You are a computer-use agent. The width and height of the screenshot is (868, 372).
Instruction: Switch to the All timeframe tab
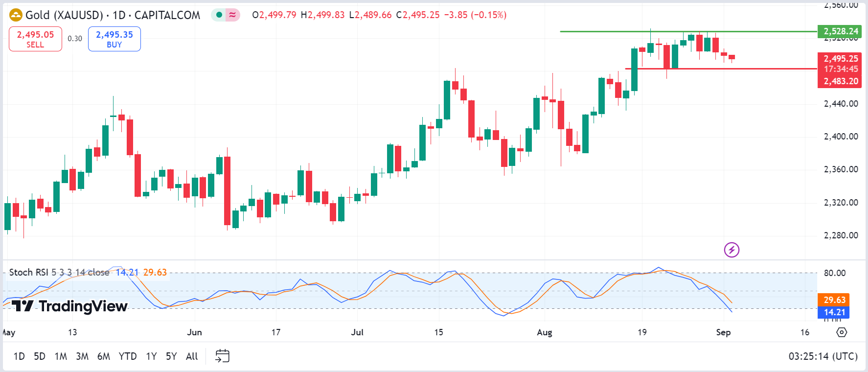(191, 356)
